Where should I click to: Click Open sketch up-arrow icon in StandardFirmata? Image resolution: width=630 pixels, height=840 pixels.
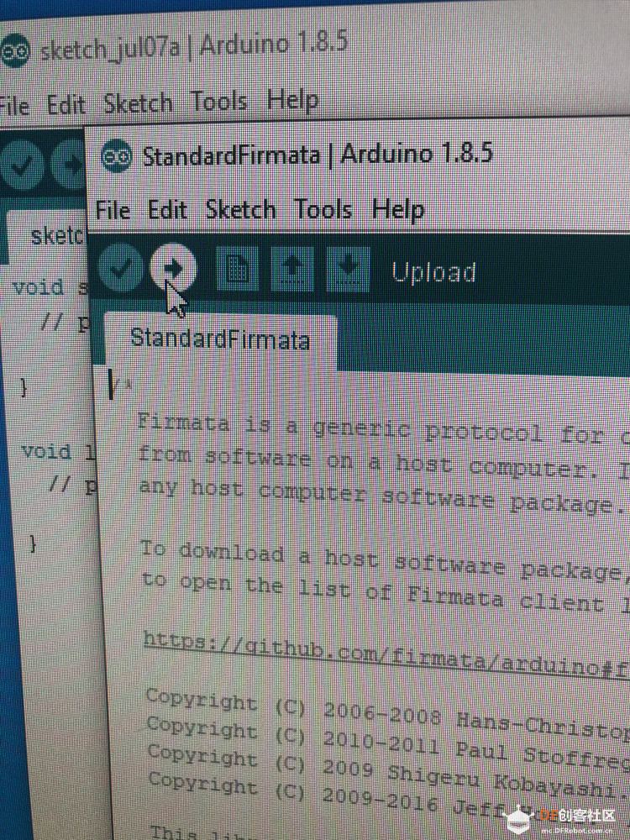click(x=292, y=269)
